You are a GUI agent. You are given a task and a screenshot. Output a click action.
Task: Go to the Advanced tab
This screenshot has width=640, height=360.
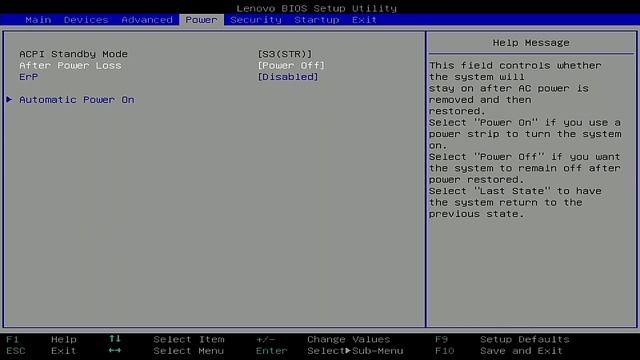pyautogui.click(x=147, y=20)
